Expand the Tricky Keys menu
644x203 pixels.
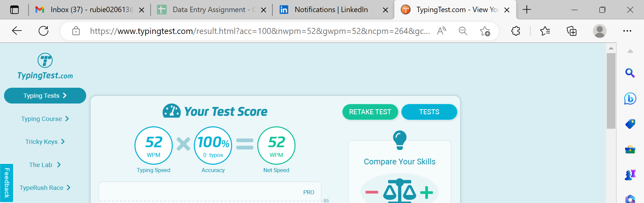click(45, 141)
